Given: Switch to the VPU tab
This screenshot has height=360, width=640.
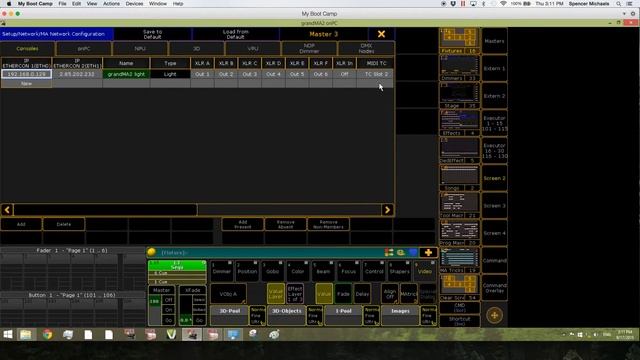Looking at the screenshot, I should (x=253, y=49).
